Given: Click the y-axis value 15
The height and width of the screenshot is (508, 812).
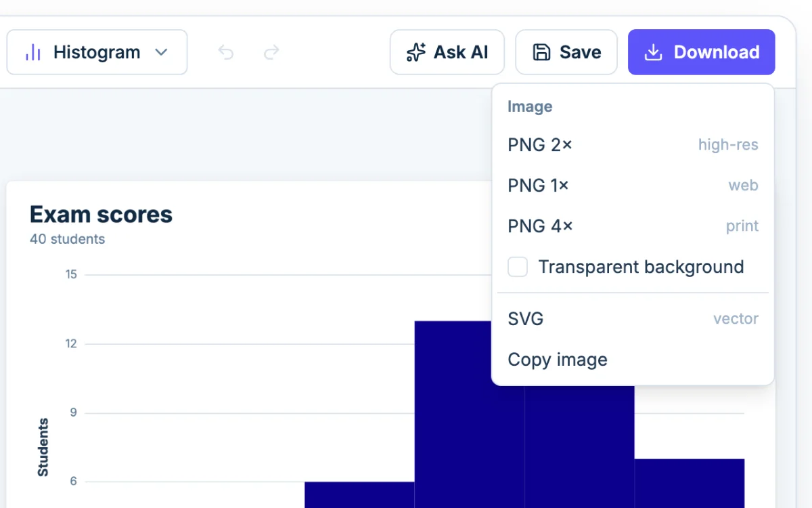Looking at the screenshot, I should (x=71, y=274).
